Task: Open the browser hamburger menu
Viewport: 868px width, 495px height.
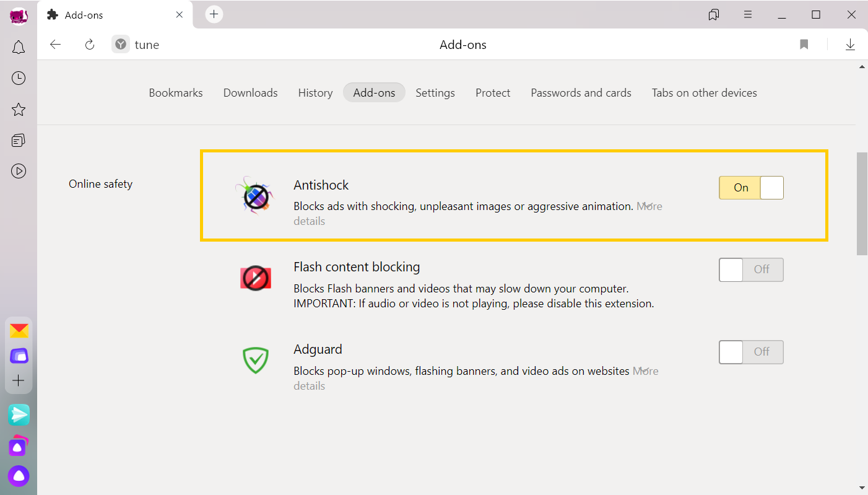Action: (x=748, y=14)
